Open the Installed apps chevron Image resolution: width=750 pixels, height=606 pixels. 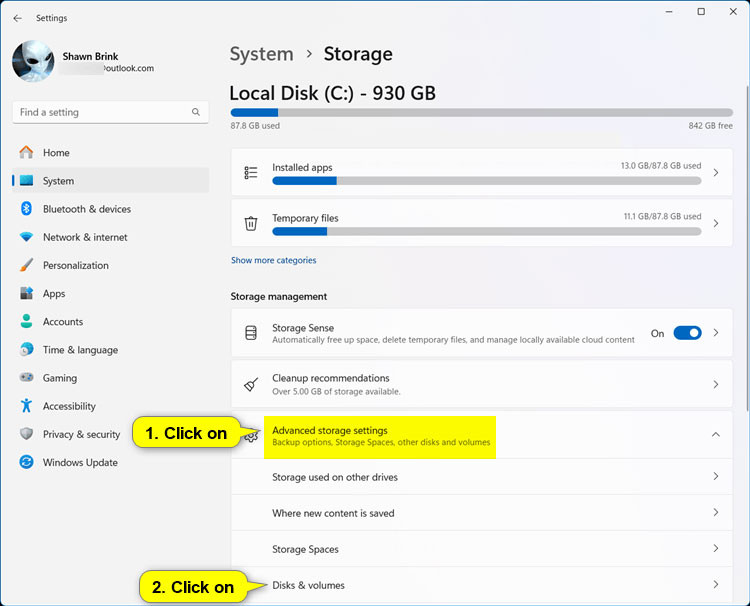point(715,173)
